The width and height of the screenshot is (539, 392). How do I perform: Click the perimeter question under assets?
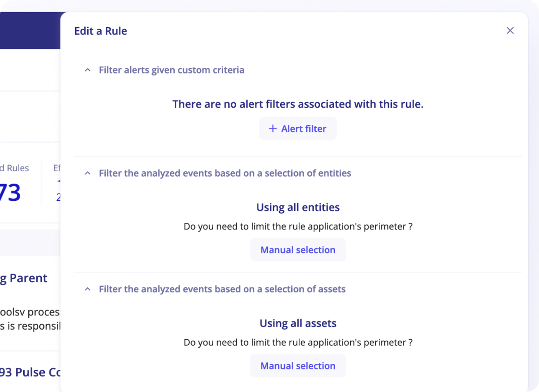point(298,343)
